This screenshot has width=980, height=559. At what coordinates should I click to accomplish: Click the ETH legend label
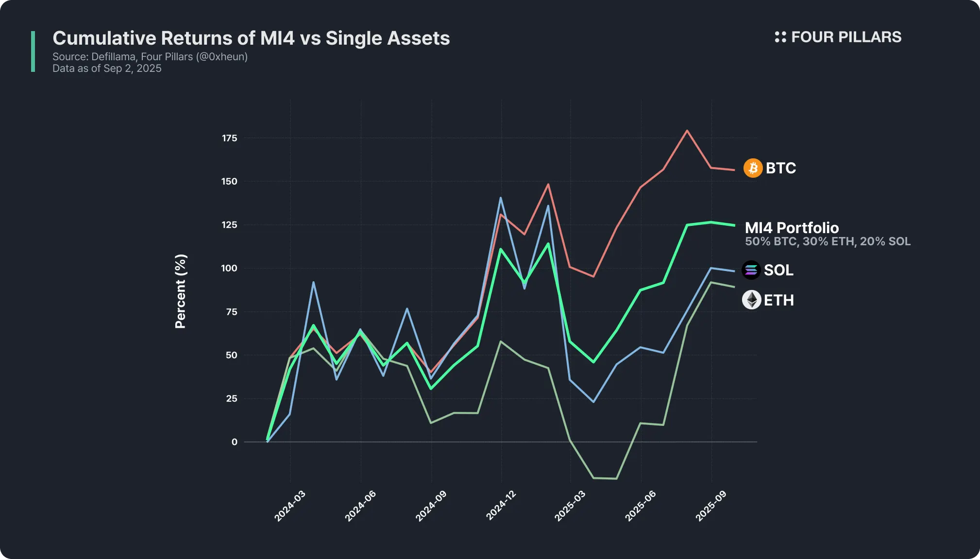(x=778, y=300)
